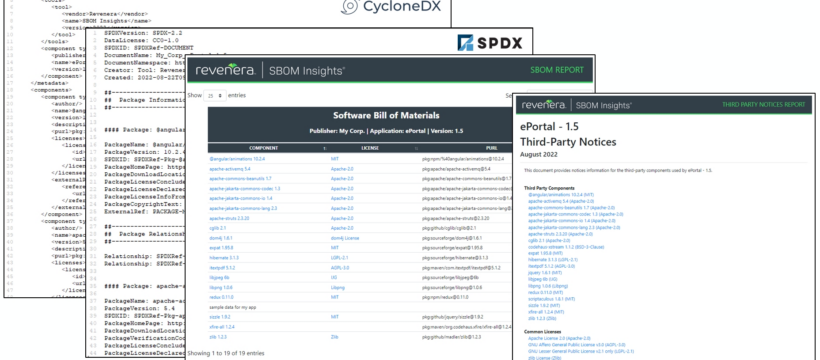This screenshot has height=360, width=820.
Task: Open dom4j 1.6.1 component link in SBOM table
Action: click(221, 238)
